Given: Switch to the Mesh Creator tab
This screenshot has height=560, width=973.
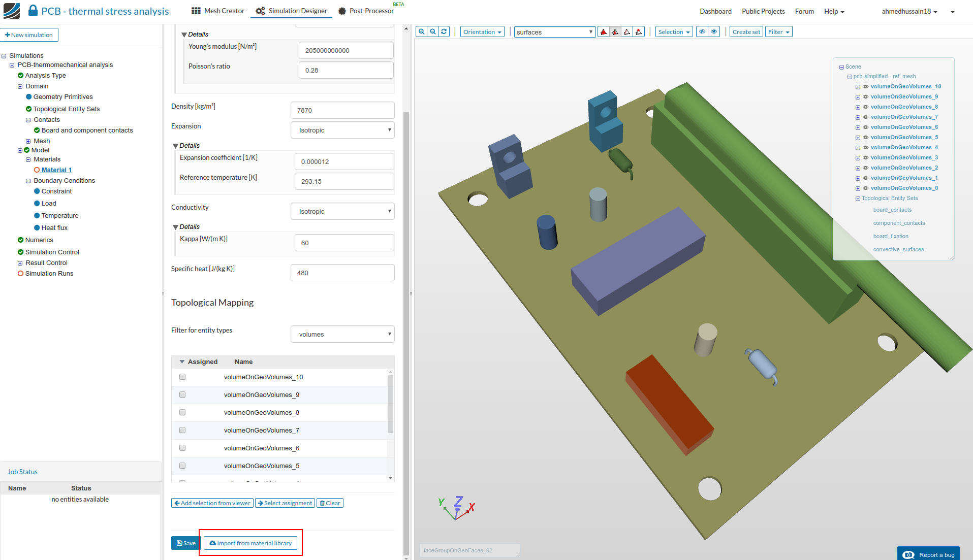Looking at the screenshot, I should pyautogui.click(x=218, y=11).
